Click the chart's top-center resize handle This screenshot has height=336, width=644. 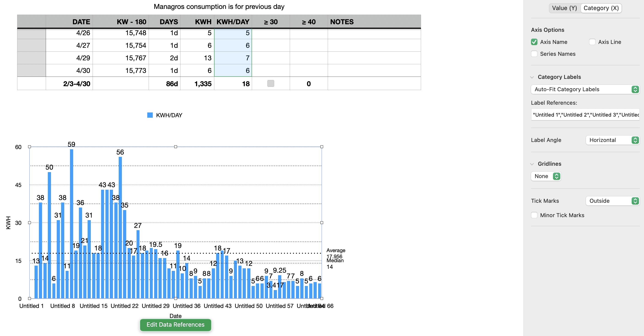coord(175,147)
